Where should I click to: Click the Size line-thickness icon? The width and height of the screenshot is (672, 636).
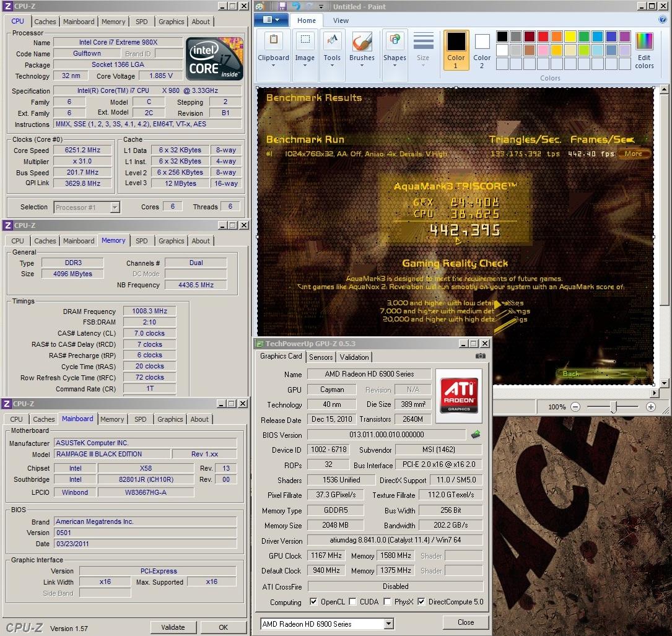click(424, 41)
